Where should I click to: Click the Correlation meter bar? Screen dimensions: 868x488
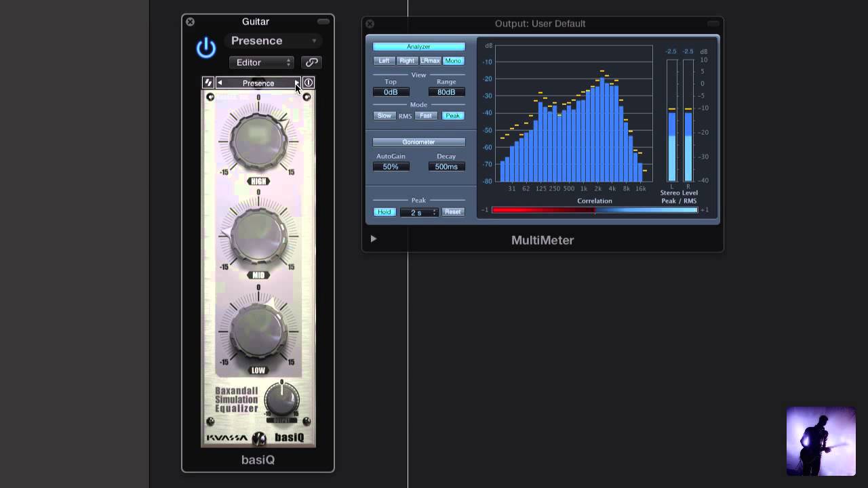click(x=595, y=210)
